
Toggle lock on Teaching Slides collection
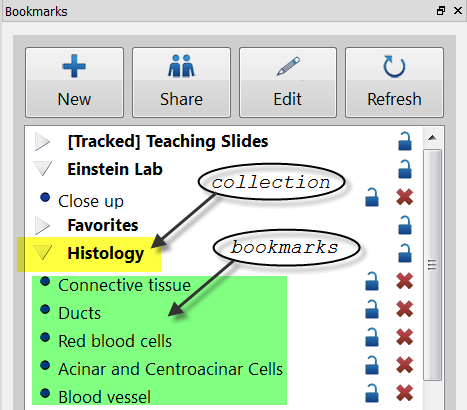tap(405, 141)
